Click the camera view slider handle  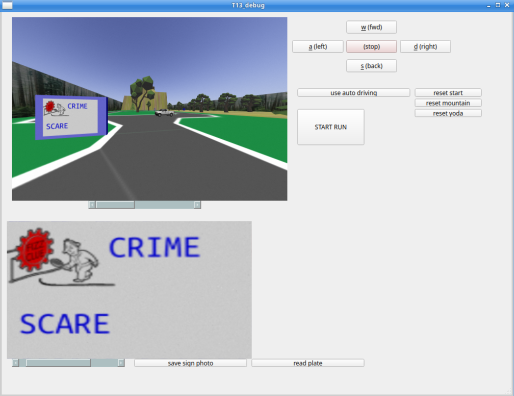click(x=115, y=205)
